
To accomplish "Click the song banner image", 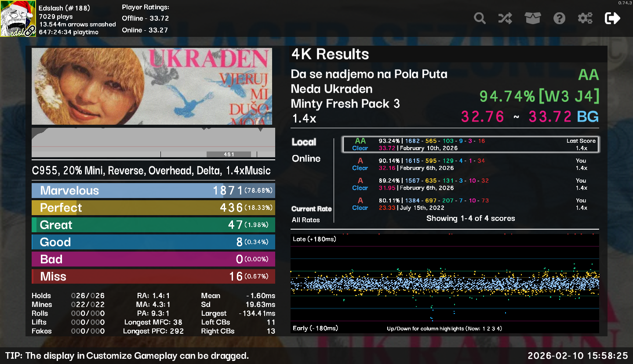I will [152, 86].
